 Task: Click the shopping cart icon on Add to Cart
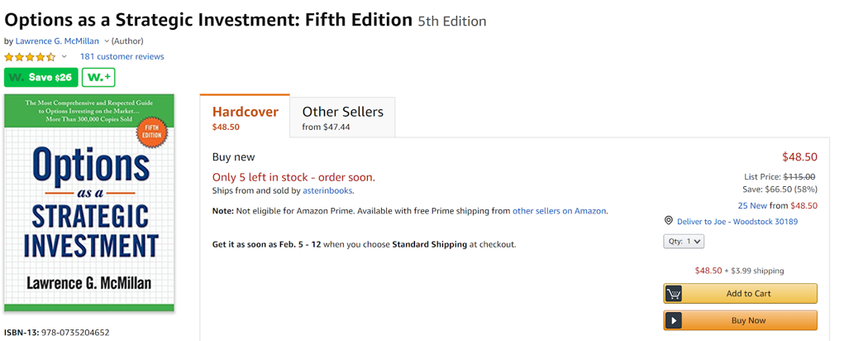[674, 294]
